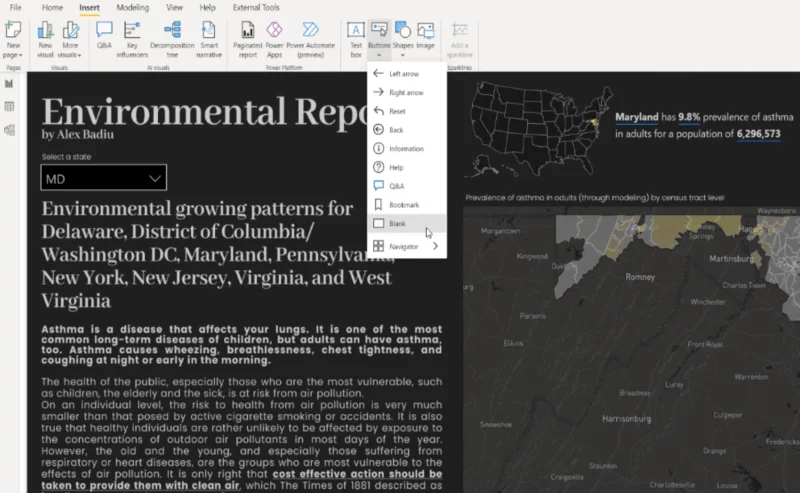Image resolution: width=800 pixels, height=493 pixels.
Task: Insert a Text box
Action: coord(356,39)
